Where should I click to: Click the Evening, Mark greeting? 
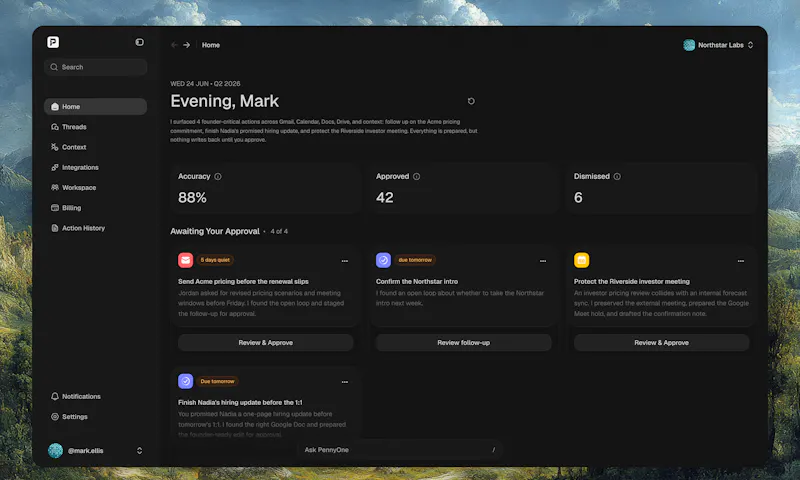[224, 101]
